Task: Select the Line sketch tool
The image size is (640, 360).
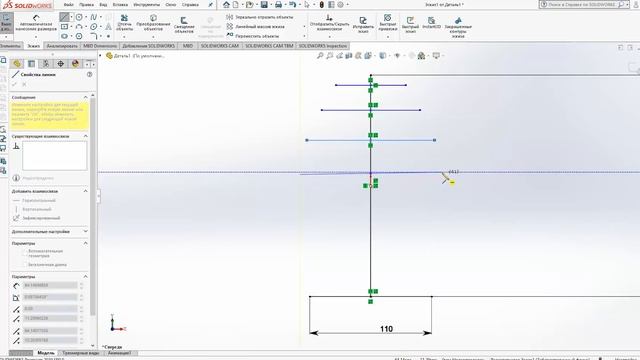Action: coord(64,17)
